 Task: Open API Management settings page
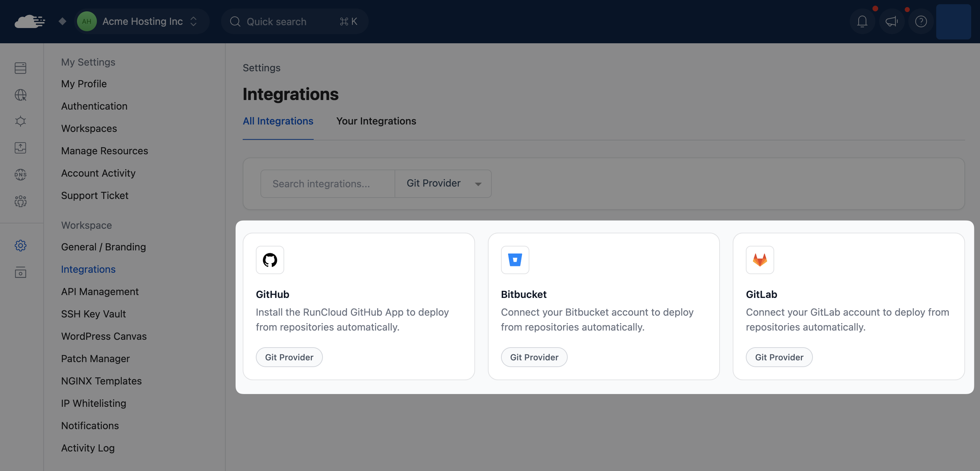pyautogui.click(x=100, y=292)
